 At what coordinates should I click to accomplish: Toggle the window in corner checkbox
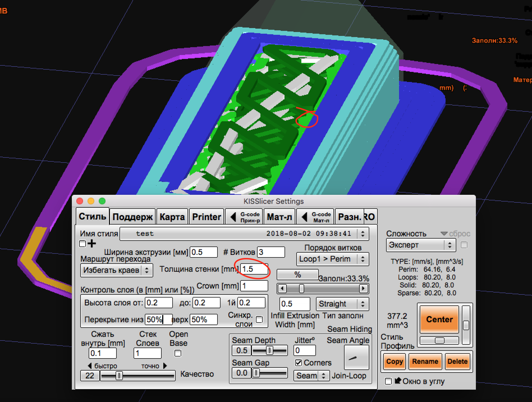[x=388, y=381]
